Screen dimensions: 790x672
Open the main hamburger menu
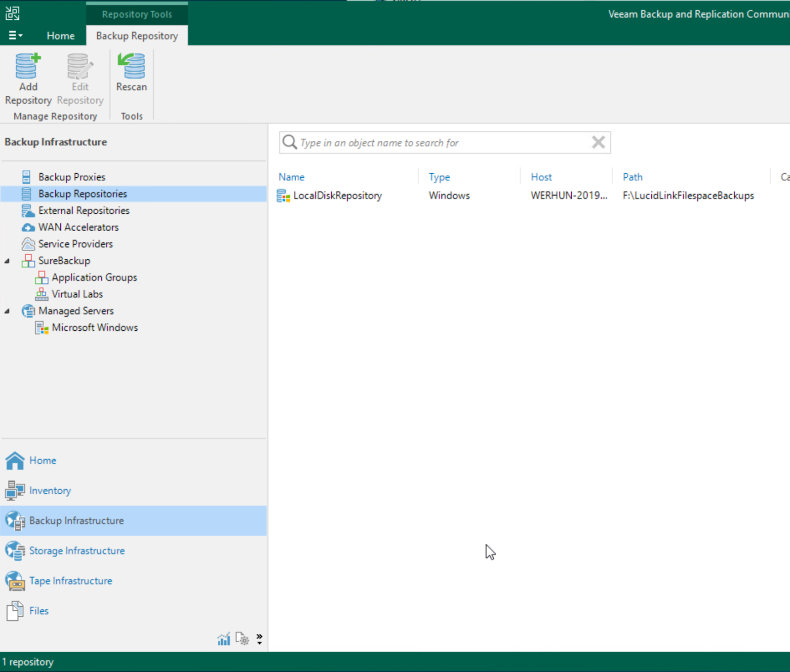point(15,36)
